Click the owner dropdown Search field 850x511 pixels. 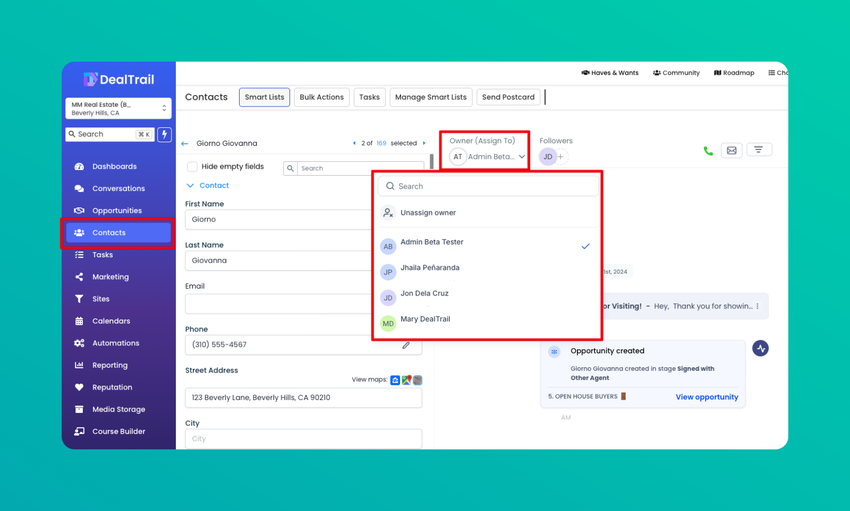coord(489,186)
